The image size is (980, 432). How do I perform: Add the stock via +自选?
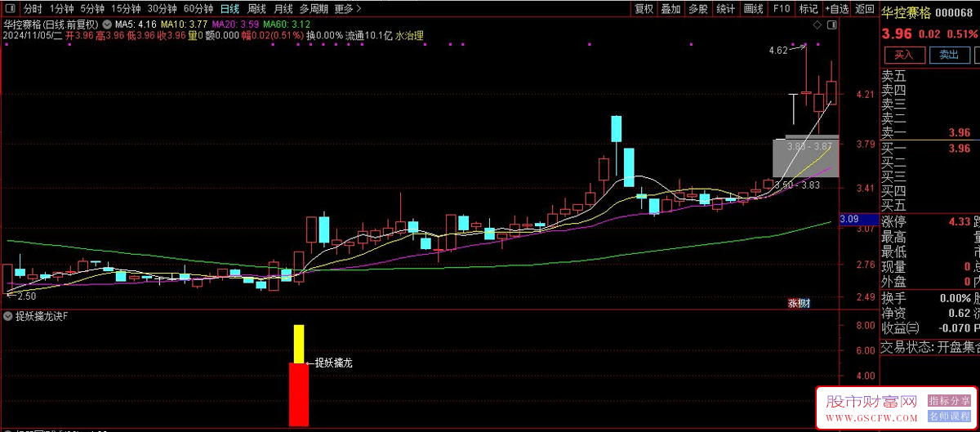tap(837, 9)
